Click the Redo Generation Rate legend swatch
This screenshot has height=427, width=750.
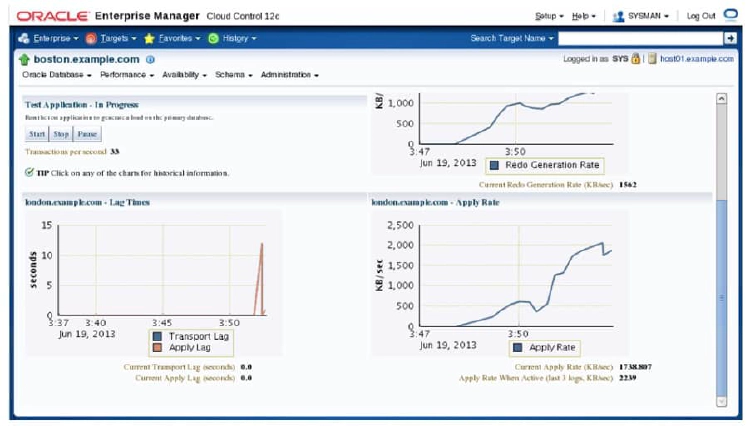tap(495, 165)
